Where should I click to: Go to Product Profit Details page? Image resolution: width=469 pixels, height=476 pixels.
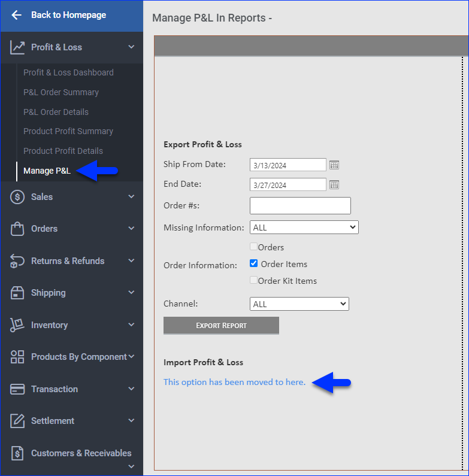coord(63,151)
